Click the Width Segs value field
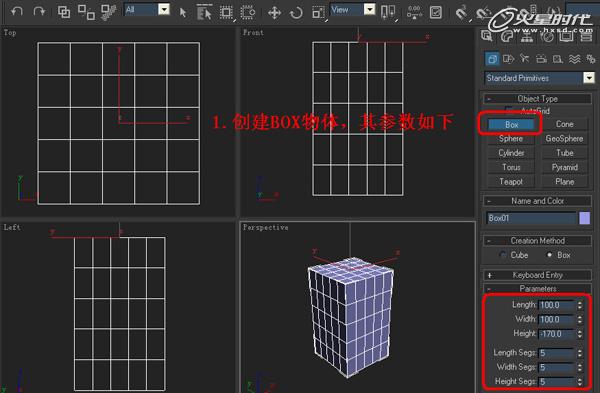The height and width of the screenshot is (393, 600). click(x=557, y=367)
